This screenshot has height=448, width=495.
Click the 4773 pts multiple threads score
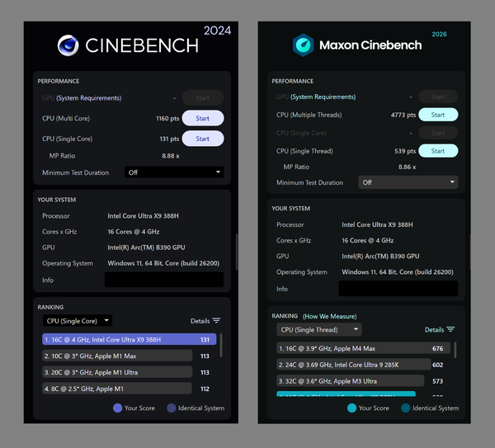point(403,115)
